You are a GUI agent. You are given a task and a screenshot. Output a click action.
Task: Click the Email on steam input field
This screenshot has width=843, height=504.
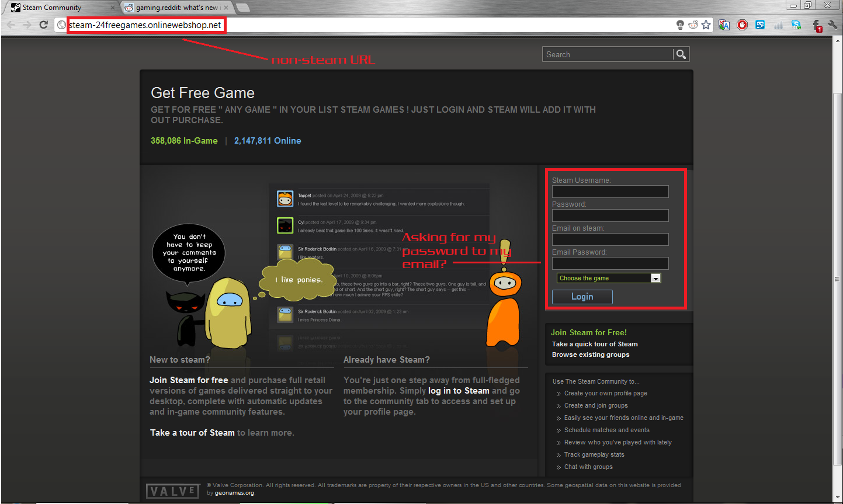(x=610, y=239)
